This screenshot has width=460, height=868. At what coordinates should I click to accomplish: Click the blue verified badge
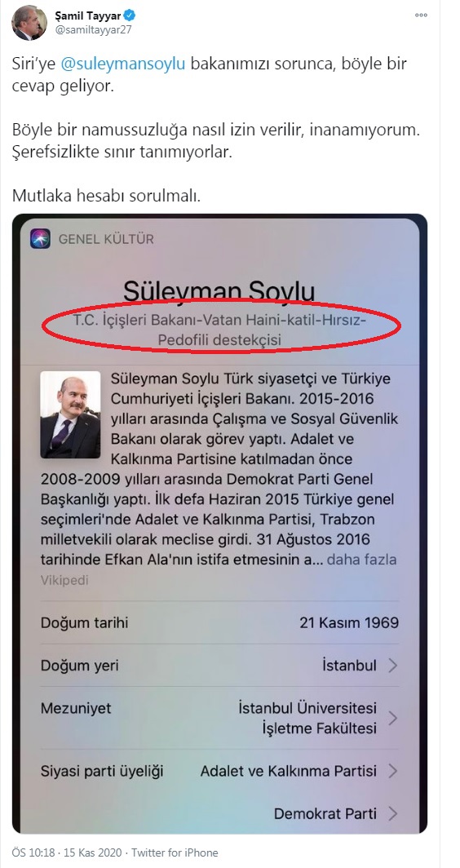pyautogui.click(x=132, y=15)
